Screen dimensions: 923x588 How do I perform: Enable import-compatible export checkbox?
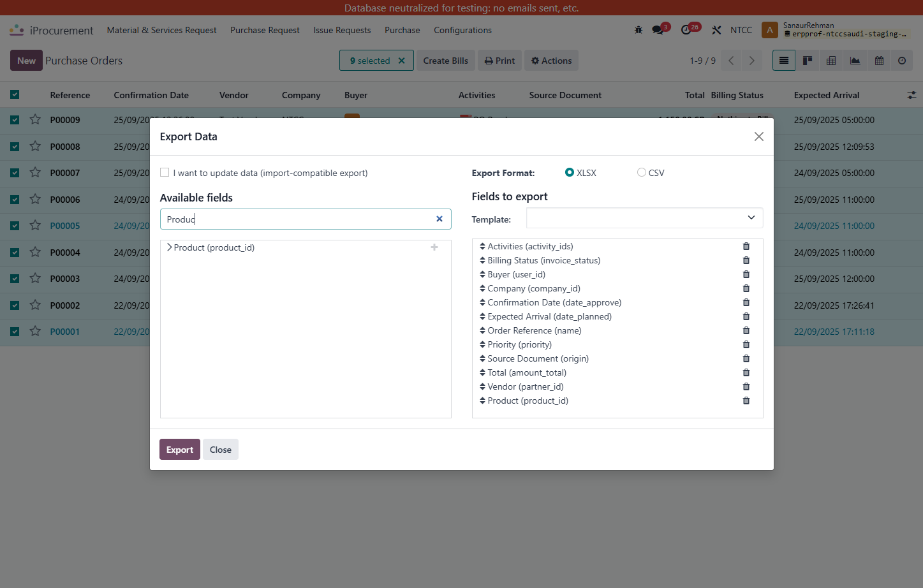[165, 172]
